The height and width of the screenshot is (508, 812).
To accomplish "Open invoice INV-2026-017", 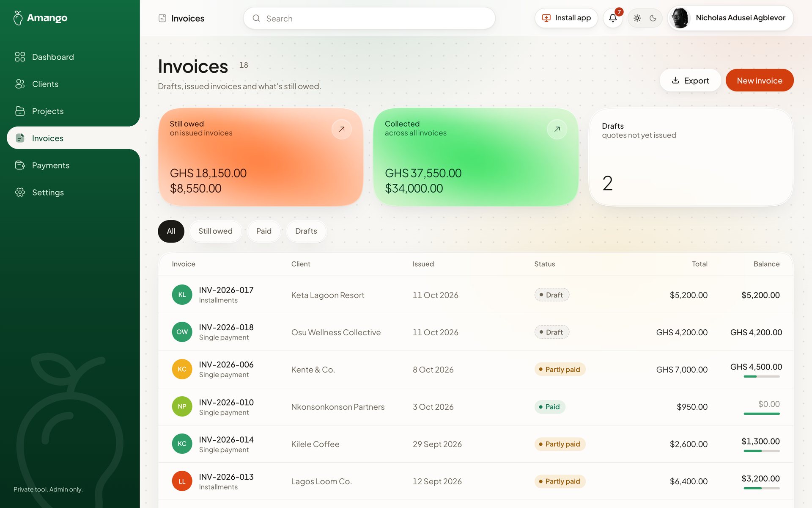I will (x=226, y=290).
